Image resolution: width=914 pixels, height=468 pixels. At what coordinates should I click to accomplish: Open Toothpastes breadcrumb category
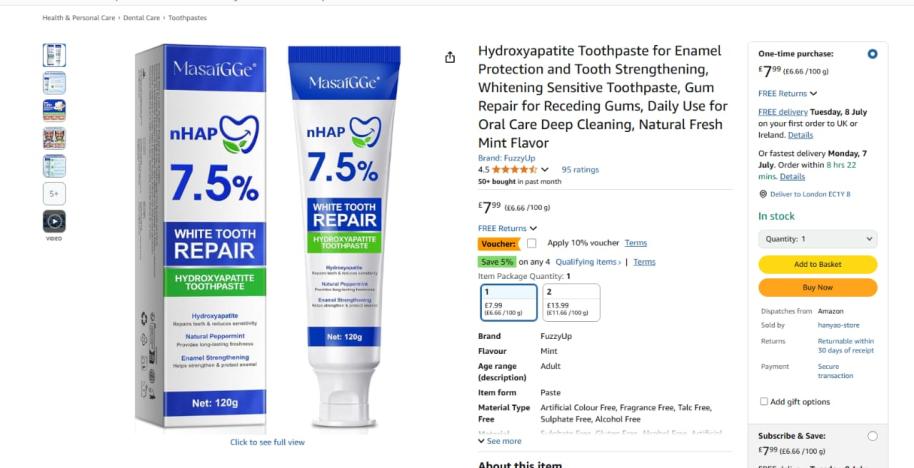[188, 18]
